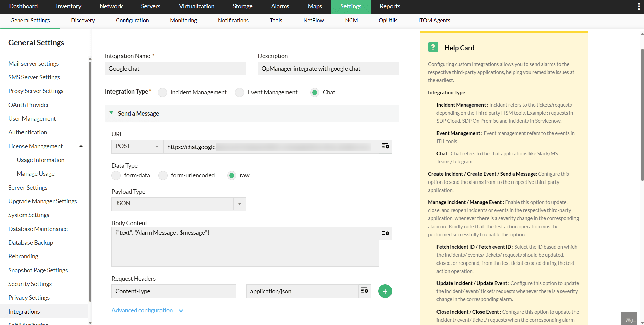Choose form-urlencoded data type
Screen dimensions: 644x325
coord(163,175)
